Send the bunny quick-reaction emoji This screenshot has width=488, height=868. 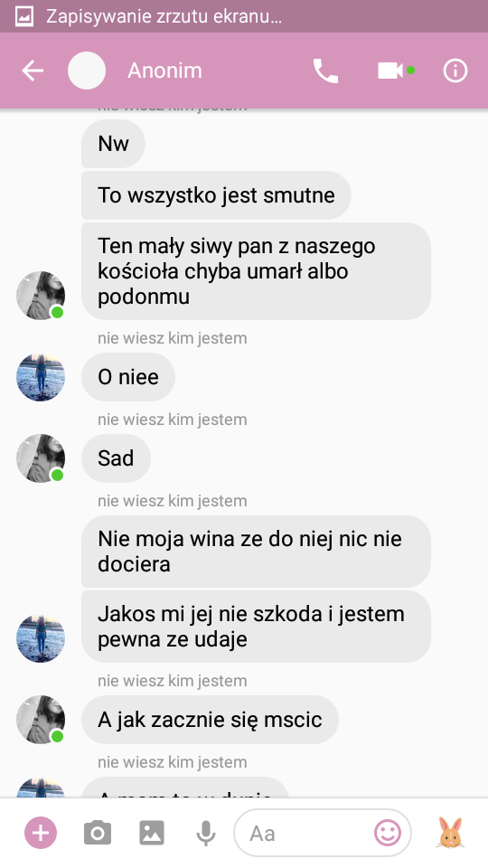click(452, 832)
